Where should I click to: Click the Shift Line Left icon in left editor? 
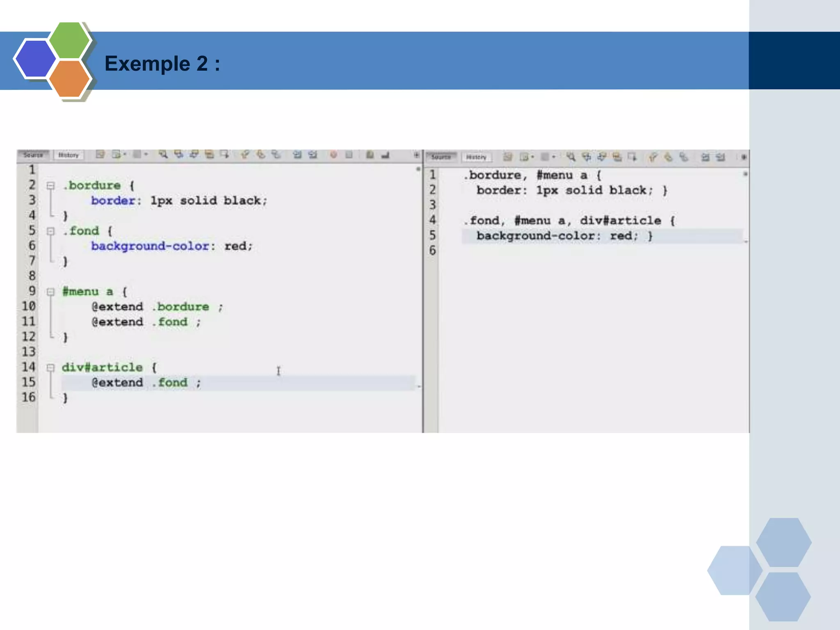297,155
